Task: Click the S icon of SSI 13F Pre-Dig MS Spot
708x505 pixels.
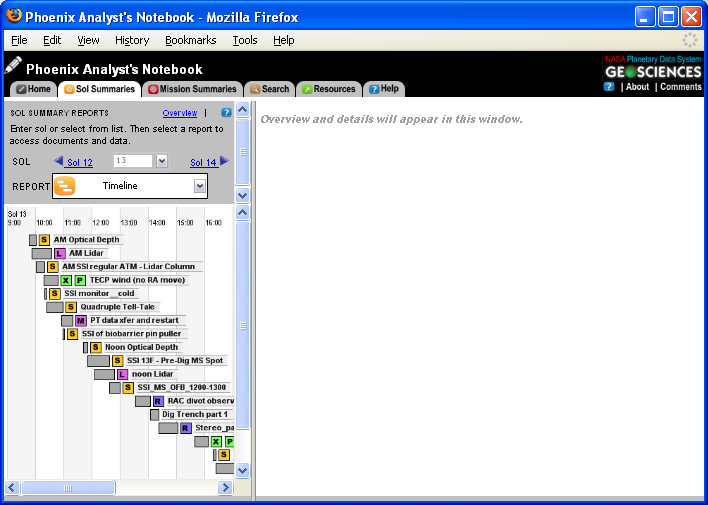Action: pos(117,361)
